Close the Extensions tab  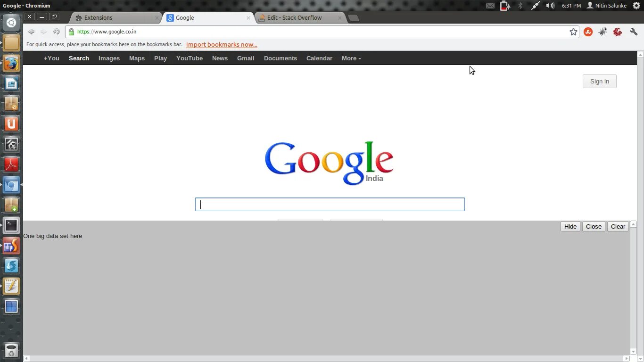[x=157, y=18]
